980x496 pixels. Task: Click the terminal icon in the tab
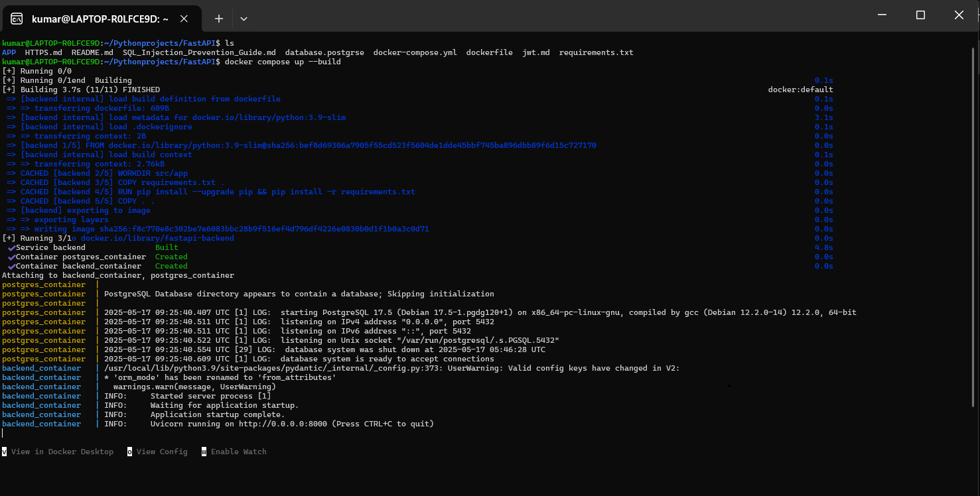click(17, 19)
